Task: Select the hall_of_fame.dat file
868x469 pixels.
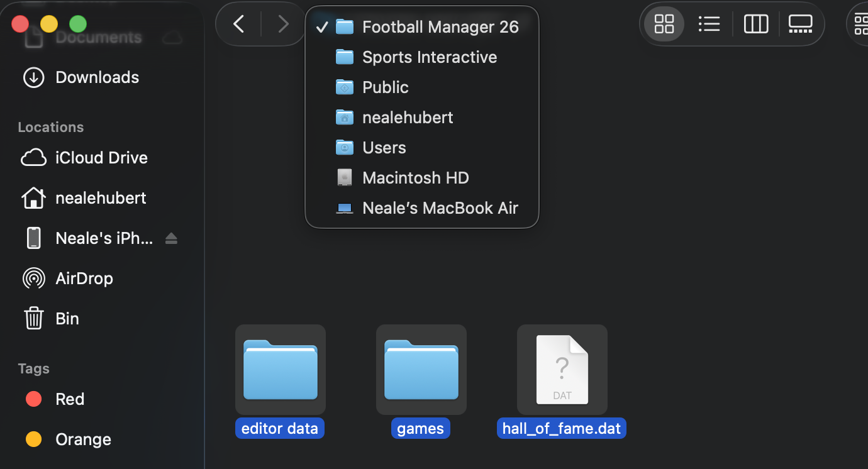Action: pos(562,370)
